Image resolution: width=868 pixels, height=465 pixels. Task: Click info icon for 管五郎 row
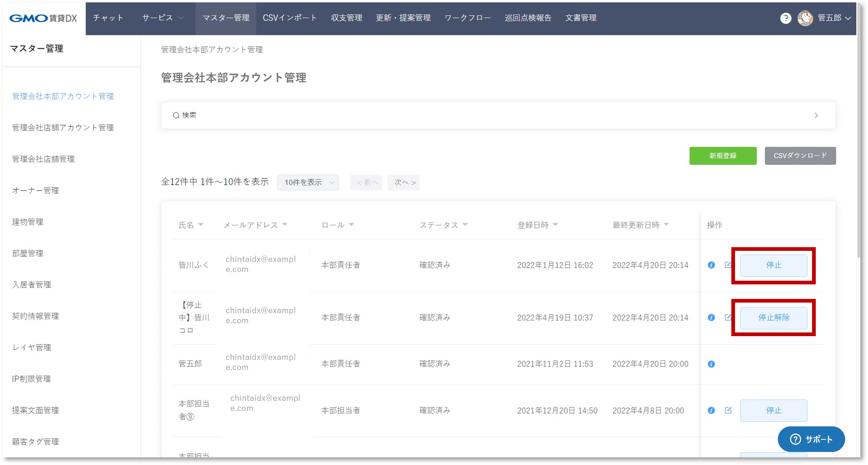point(711,364)
